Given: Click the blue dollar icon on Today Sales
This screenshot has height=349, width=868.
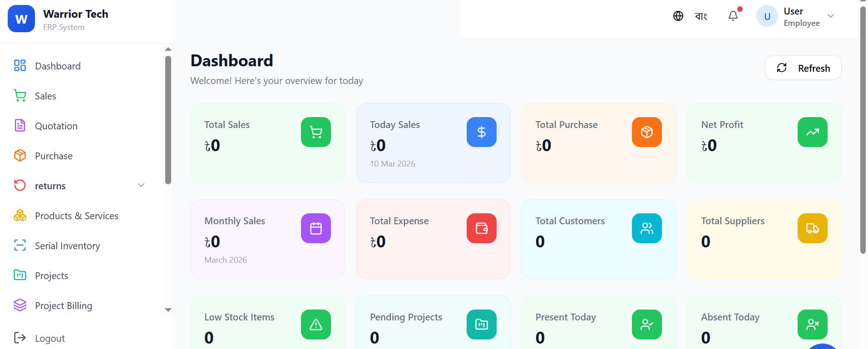Looking at the screenshot, I should click(482, 132).
